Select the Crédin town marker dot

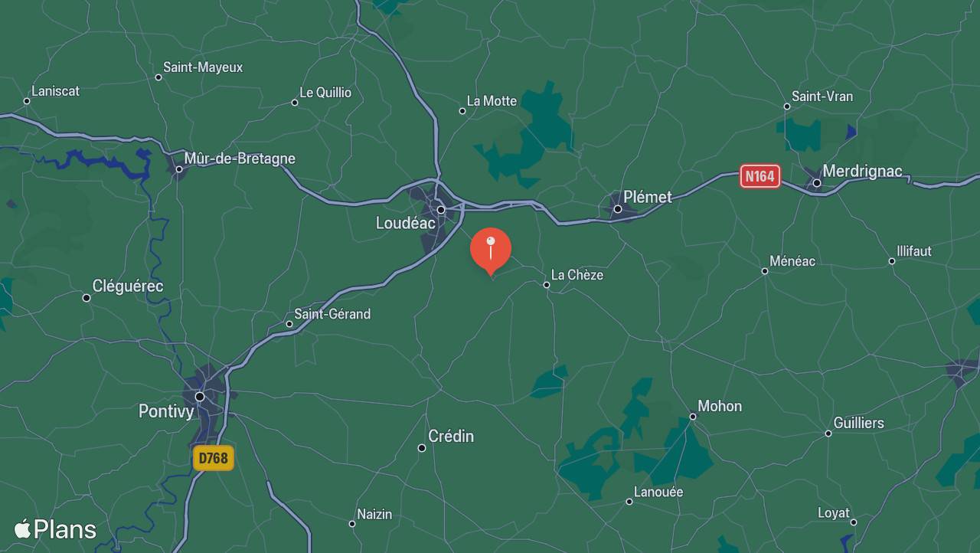click(422, 448)
